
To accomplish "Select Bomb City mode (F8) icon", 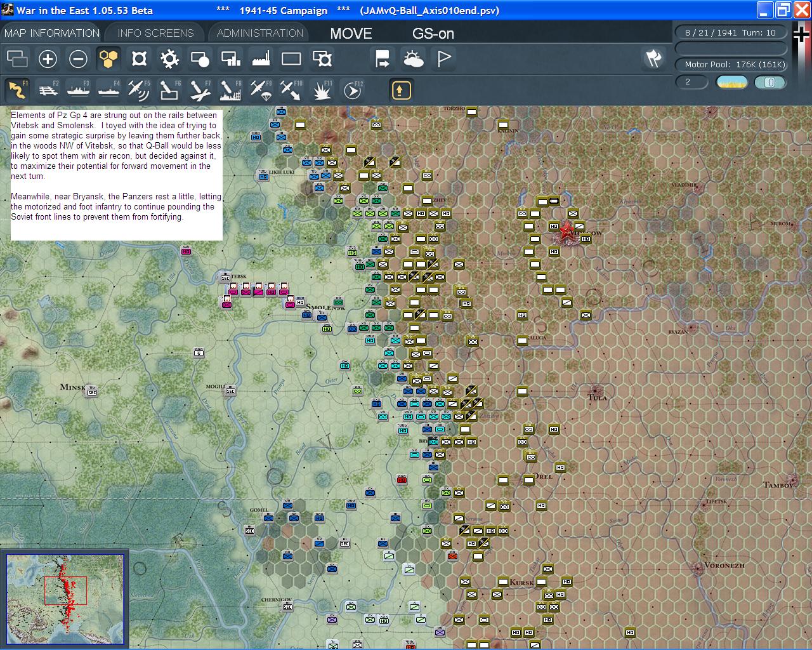I will coord(230,90).
